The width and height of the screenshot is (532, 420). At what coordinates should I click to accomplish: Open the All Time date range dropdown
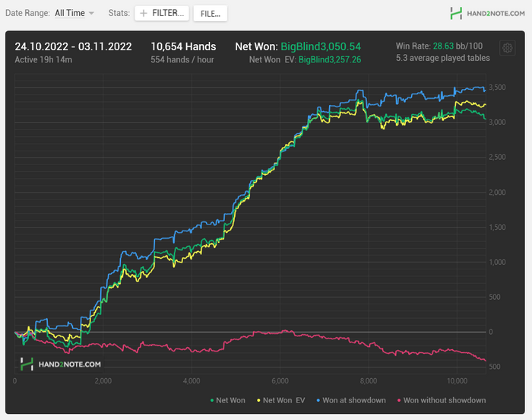74,13
